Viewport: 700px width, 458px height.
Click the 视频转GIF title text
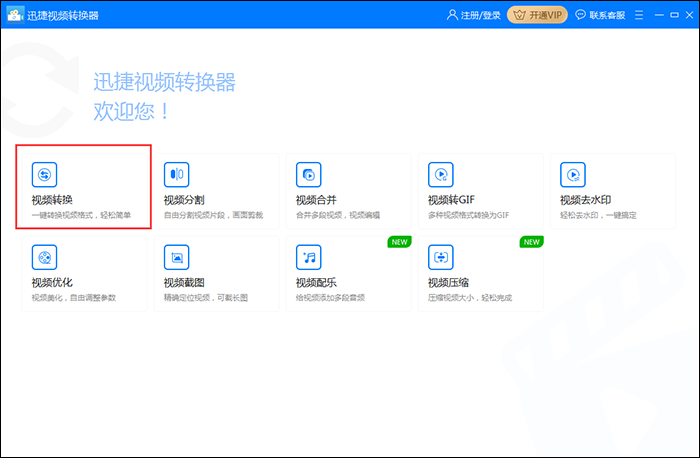(451, 200)
